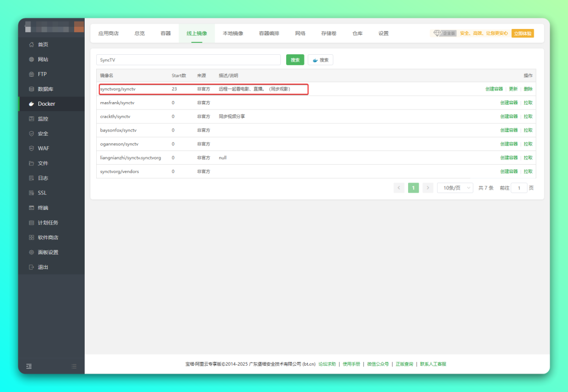Click the green 搜索 button

[x=295, y=60]
